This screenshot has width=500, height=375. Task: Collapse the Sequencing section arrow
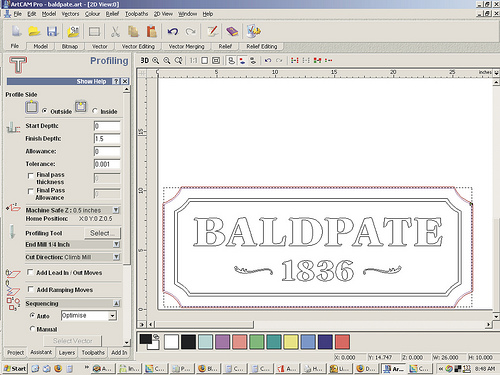116,303
